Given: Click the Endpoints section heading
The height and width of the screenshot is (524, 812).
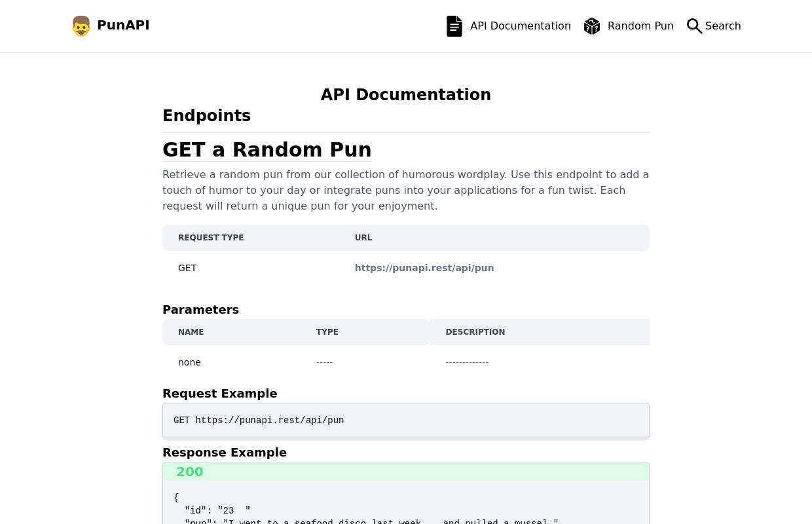Looking at the screenshot, I should tap(206, 116).
